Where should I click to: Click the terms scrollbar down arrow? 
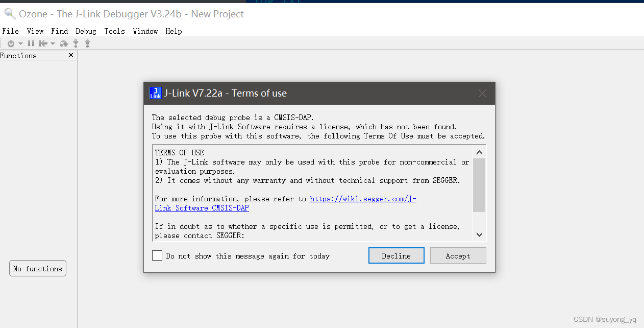pos(479,235)
